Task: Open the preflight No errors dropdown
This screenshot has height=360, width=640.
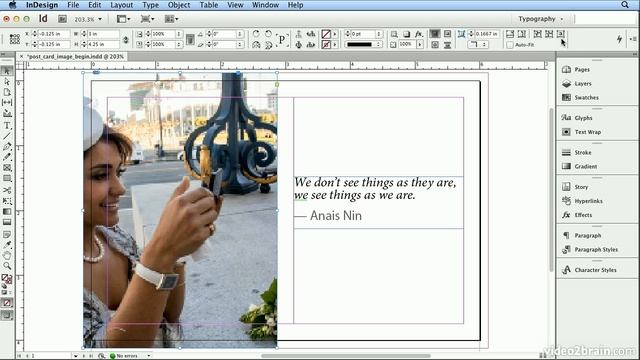Action: click(149, 356)
